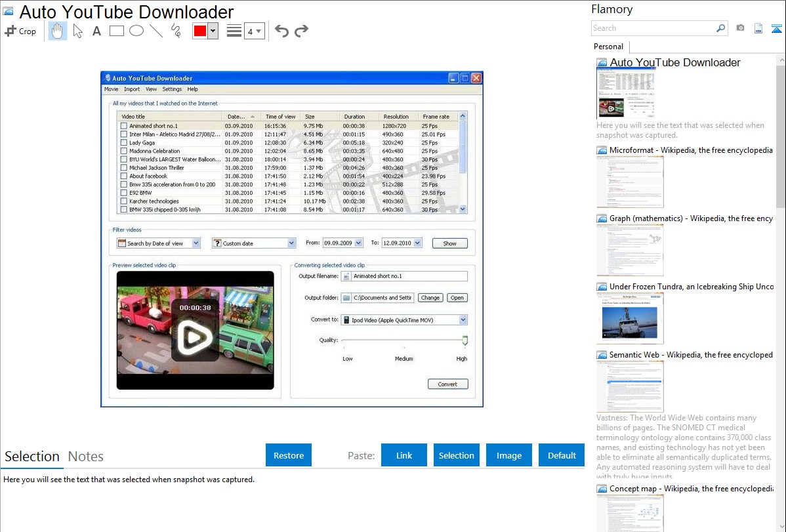Click the Image paste button
The image size is (786, 532).
[x=509, y=455]
